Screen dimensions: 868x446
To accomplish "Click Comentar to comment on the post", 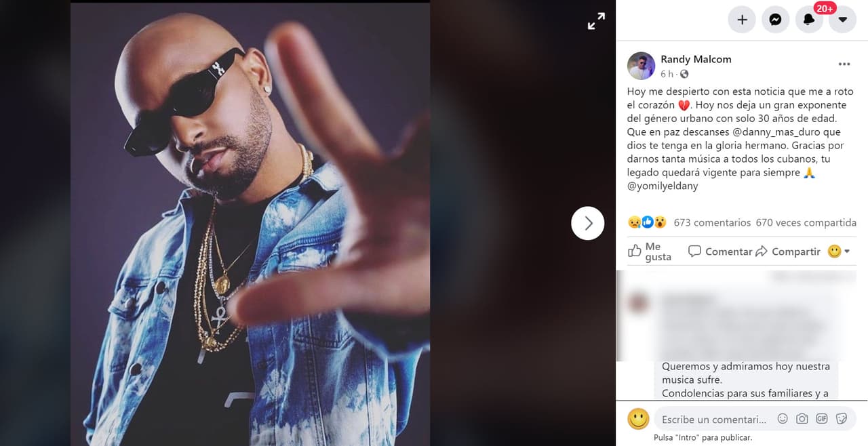I will coord(728,251).
